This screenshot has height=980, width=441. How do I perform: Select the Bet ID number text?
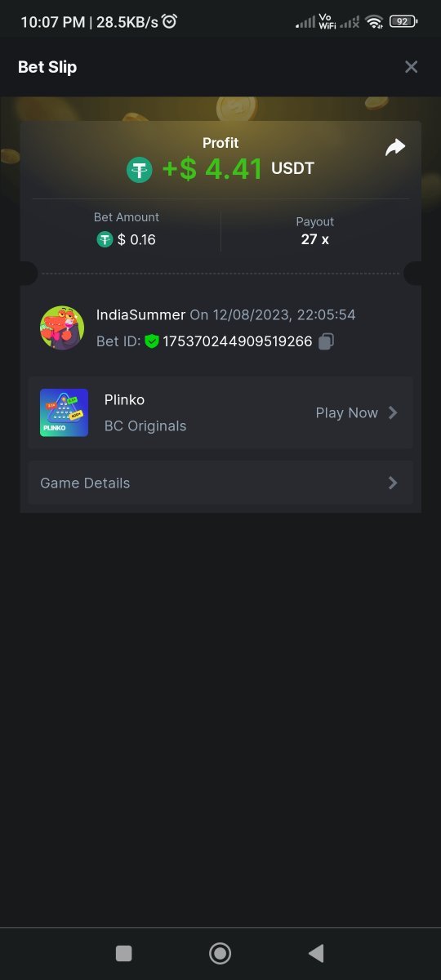(x=238, y=341)
